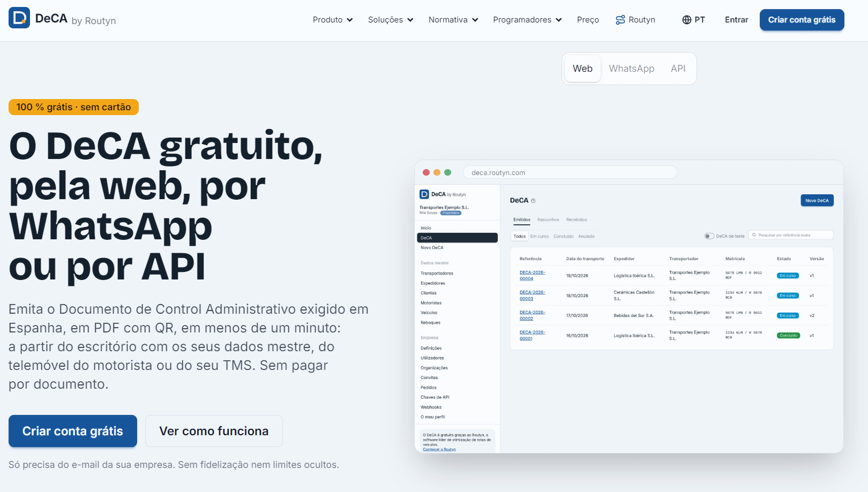The image size is (868, 492).
Task: Toggle the DeCA de teste switch
Action: [709, 236]
